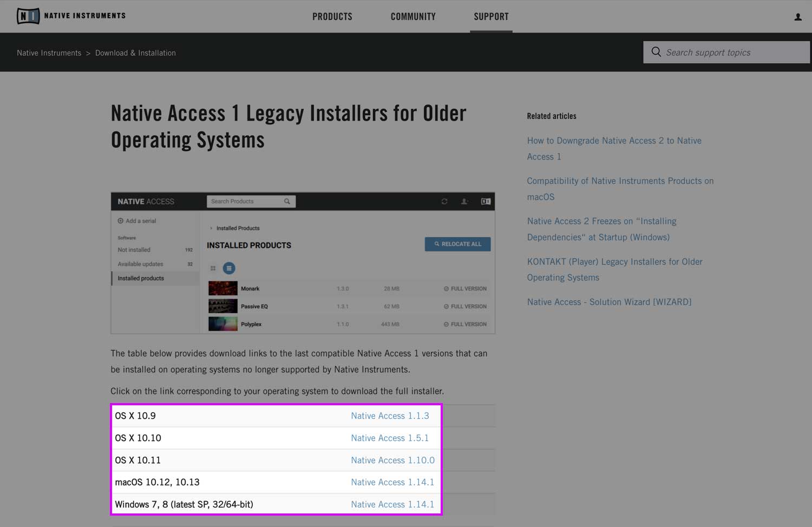Click the search magnifier in support search bar
The image size is (812, 527).
656,52
